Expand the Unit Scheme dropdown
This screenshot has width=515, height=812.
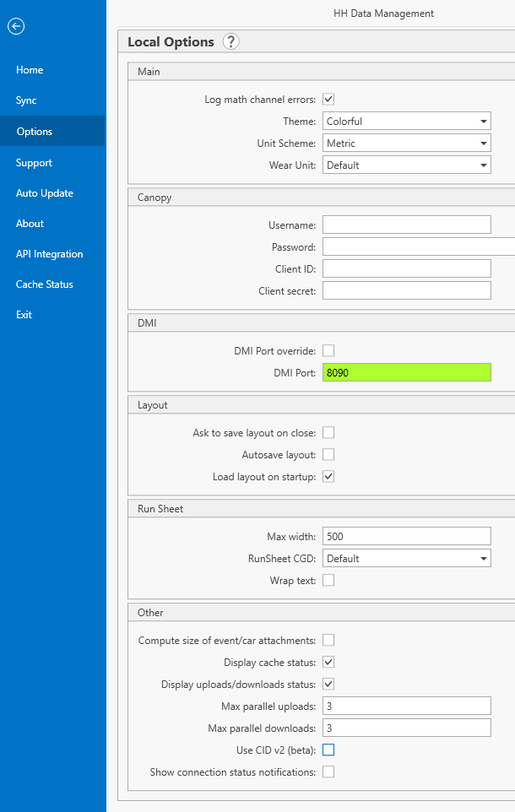pos(406,143)
